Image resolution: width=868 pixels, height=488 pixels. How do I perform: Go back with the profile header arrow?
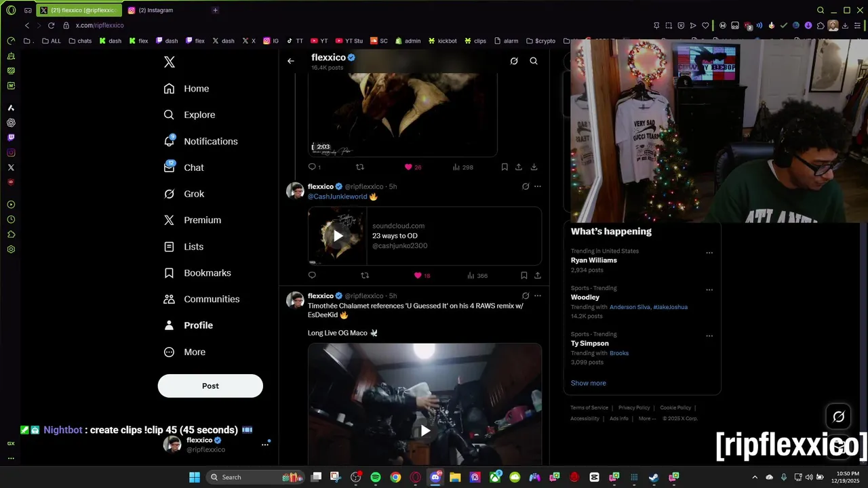291,61
